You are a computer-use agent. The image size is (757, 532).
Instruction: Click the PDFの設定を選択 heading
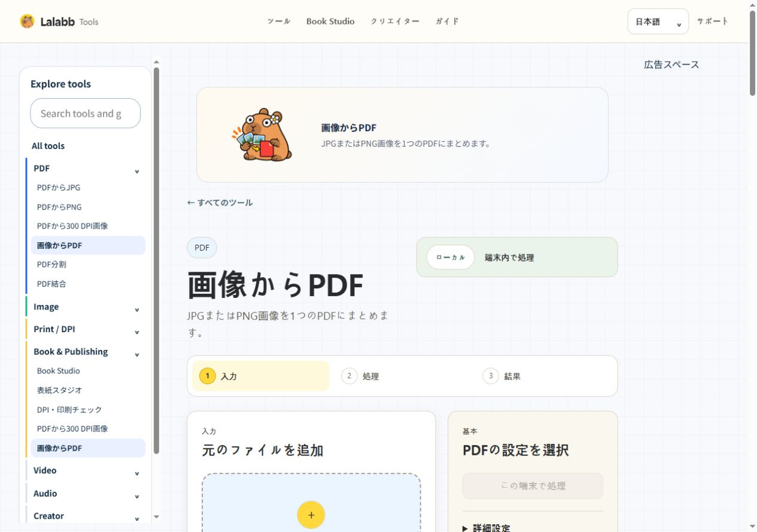coord(516,450)
